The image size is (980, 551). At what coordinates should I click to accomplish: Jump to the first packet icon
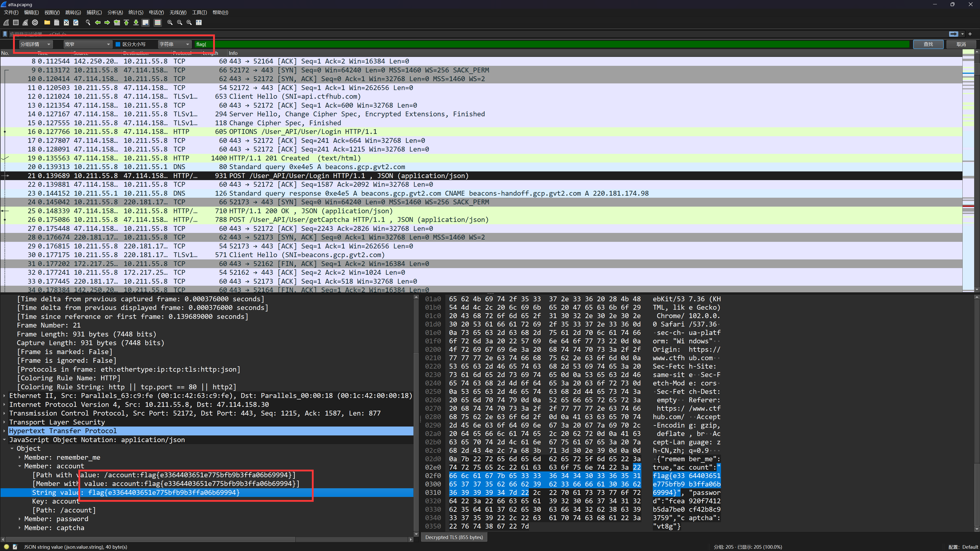[126, 22]
